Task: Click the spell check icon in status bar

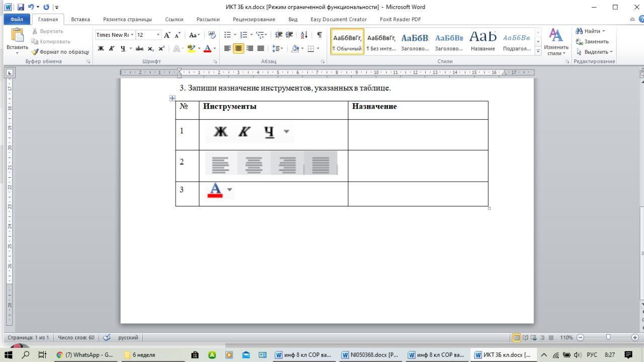Action: (x=106, y=337)
